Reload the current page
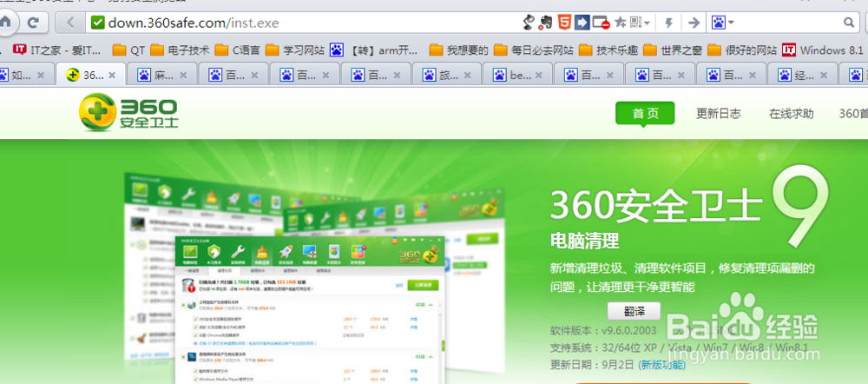Image resolution: width=868 pixels, height=384 pixels. 35,23
